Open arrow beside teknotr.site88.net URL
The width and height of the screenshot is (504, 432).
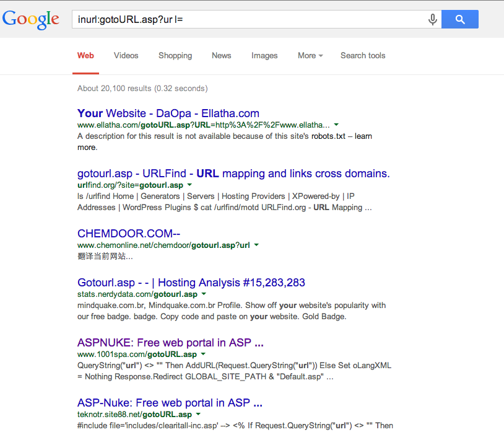coord(198,414)
